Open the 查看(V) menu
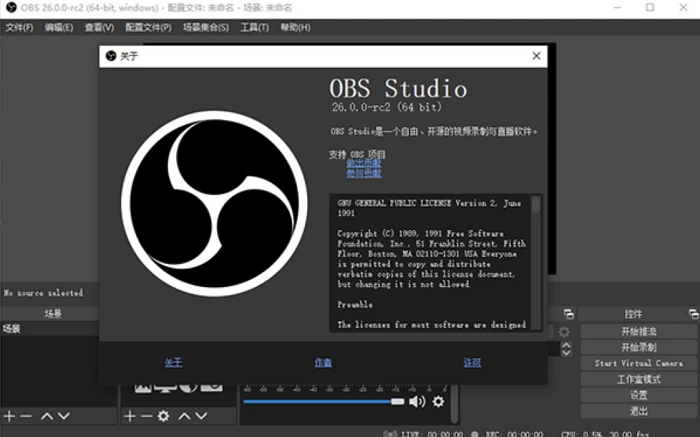 [99, 28]
